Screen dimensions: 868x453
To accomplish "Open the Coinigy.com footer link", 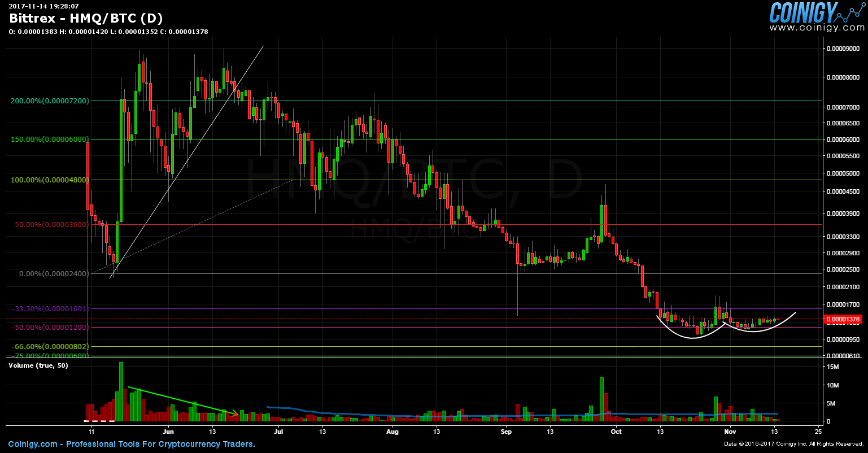I will point(132,444).
